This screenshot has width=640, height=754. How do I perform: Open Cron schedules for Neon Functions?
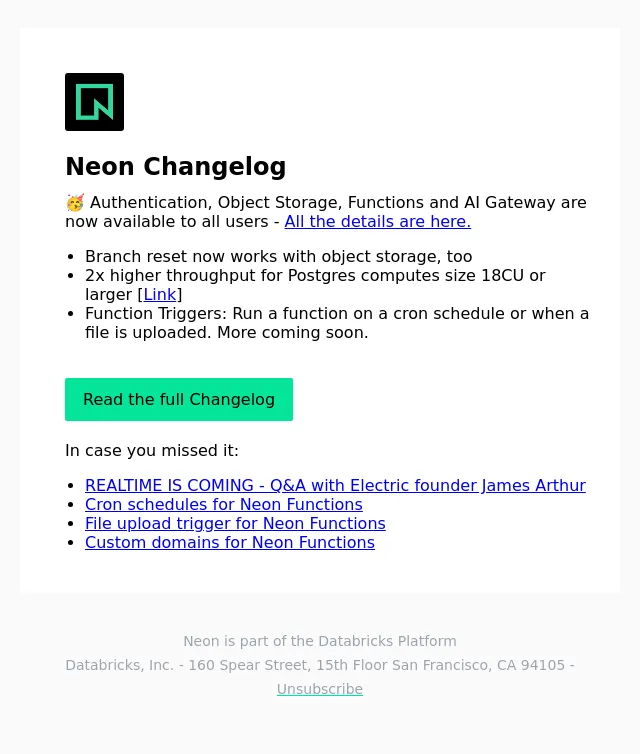(x=224, y=504)
